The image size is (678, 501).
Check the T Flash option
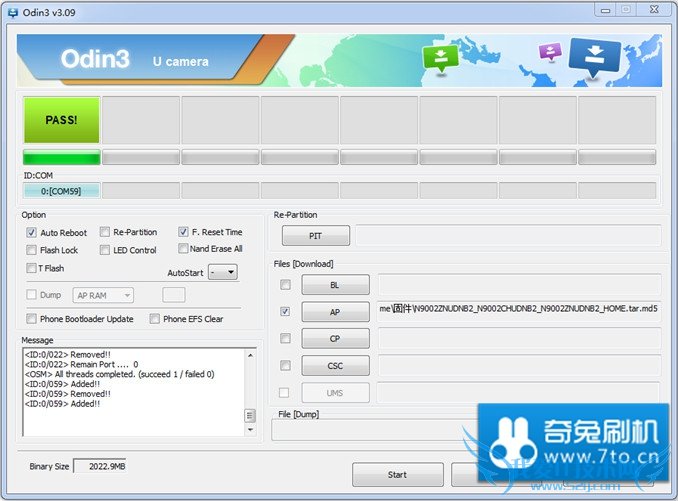pyautogui.click(x=31, y=268)
